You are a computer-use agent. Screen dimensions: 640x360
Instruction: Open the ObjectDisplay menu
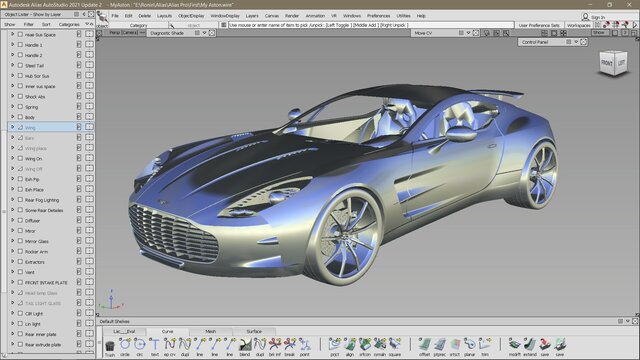click(191, 16)
